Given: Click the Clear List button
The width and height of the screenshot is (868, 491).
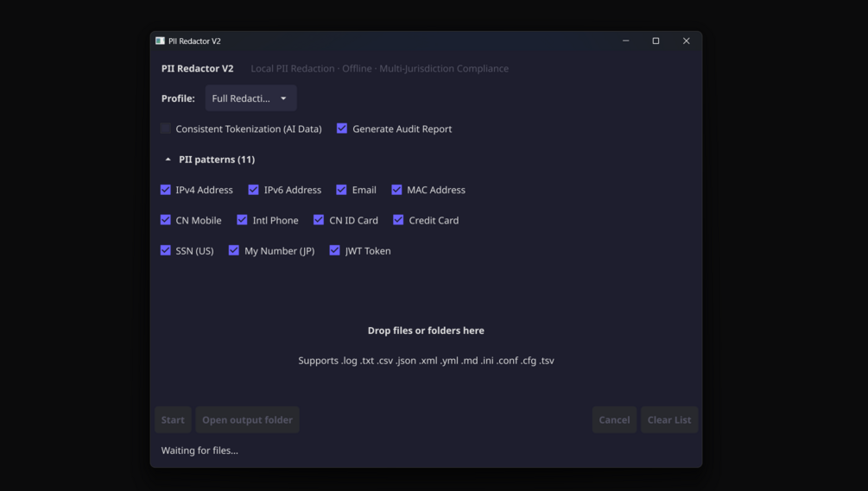Looking at the screenshot, I should 668,420.
